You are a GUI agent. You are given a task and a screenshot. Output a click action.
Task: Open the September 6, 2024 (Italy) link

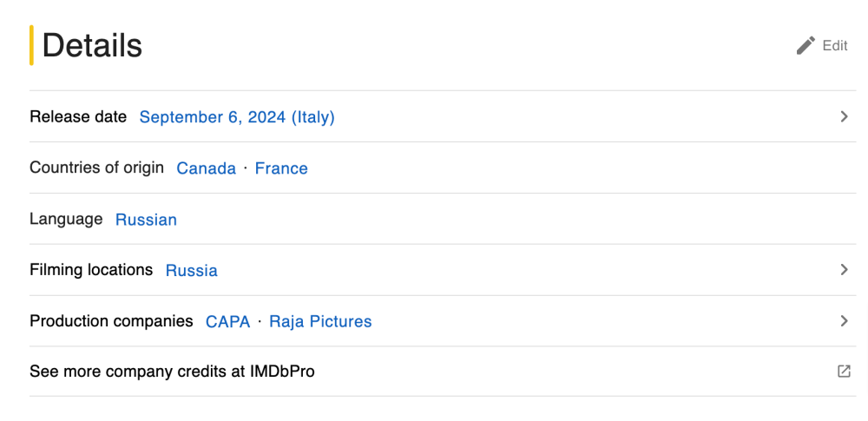[x=237, y=117]
